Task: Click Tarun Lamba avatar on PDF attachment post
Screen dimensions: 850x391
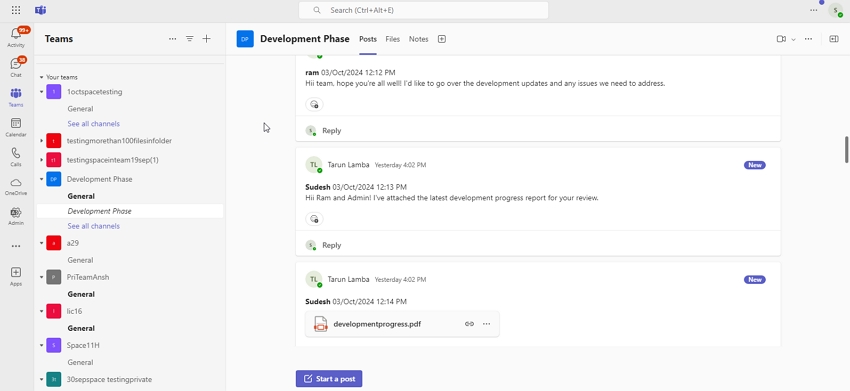Action: tap(314, 279)
